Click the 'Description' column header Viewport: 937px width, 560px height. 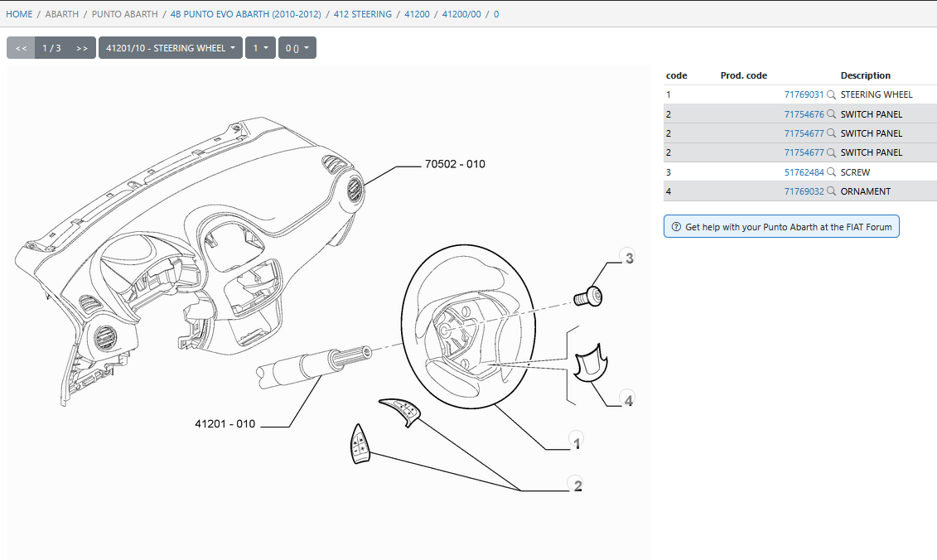pos(865,75)
